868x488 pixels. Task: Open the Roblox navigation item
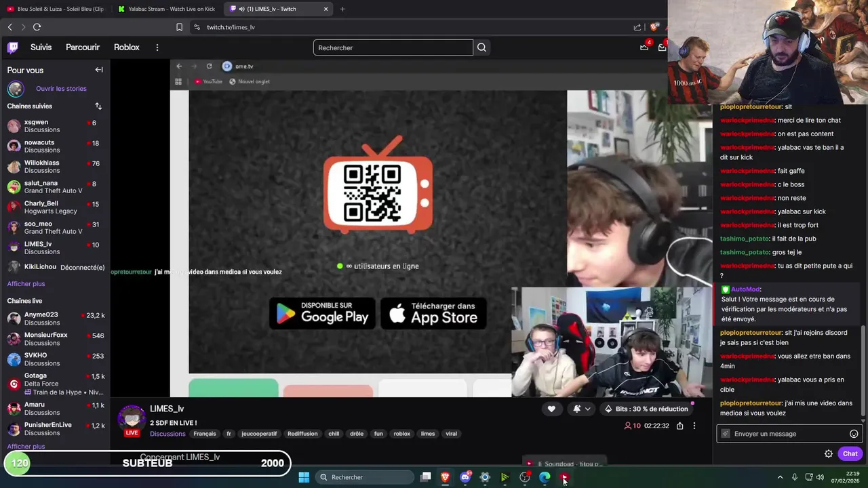pos(127,47)
